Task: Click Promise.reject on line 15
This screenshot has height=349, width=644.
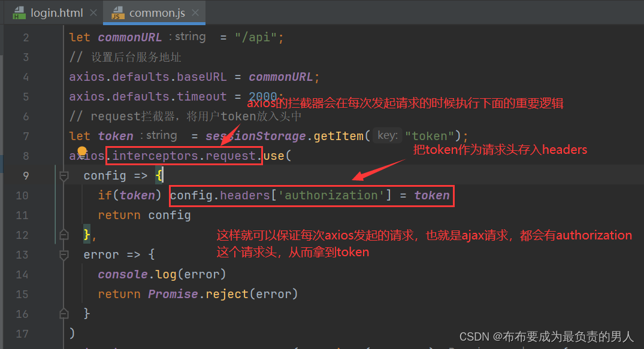Action: tap(193, 293)
